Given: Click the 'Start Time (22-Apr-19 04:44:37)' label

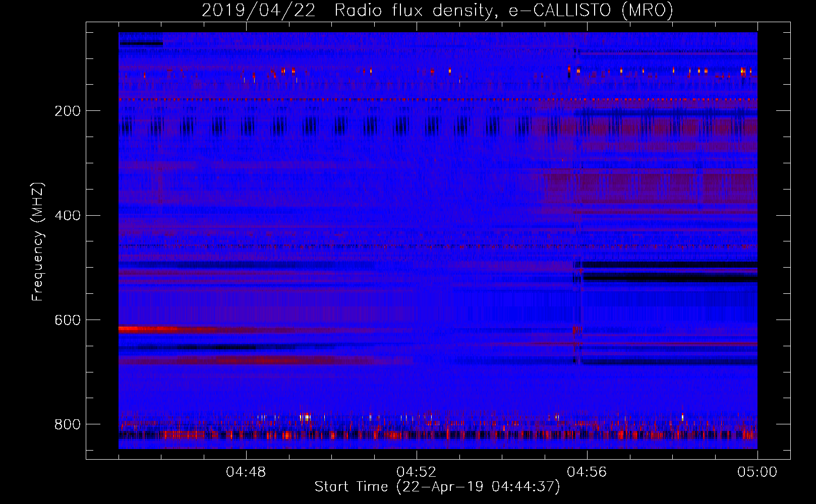Looking at the screenshot, I should (437, 487).
